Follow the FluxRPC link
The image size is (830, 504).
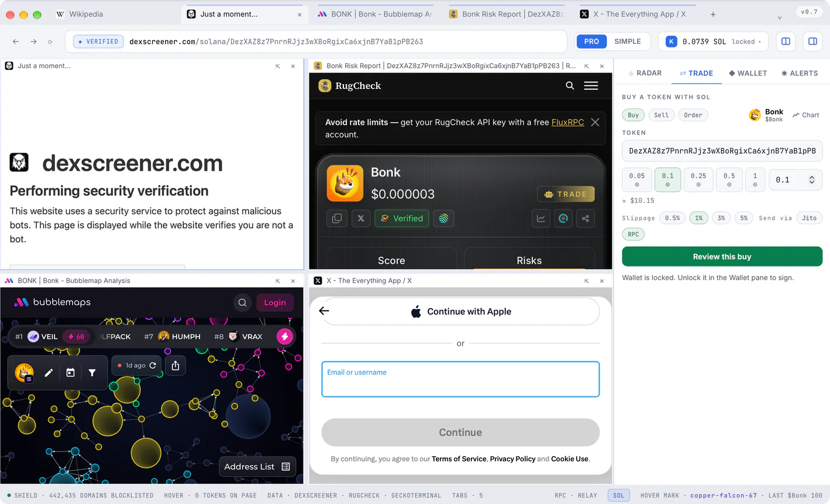(x=567, y=122)
